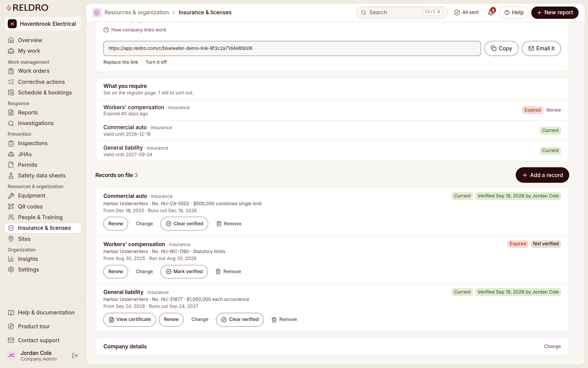The height and width of the screenshot is (368, 588).
Task: Click the Search field
Action: tap(402, 12)
